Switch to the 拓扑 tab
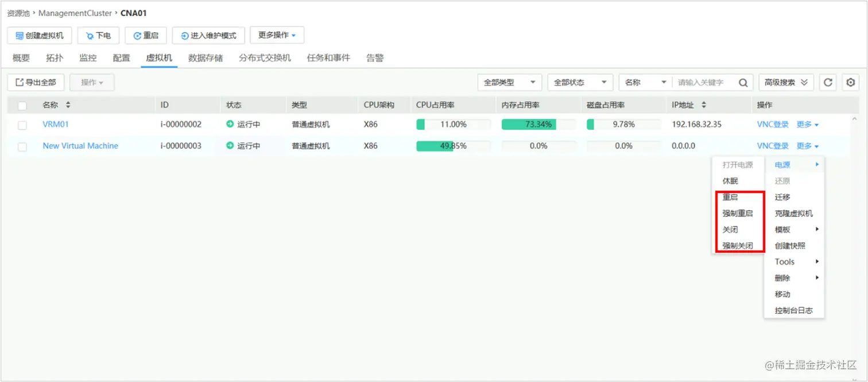The image size is (868, 382). pyautogui.click(x=55, y=57)
